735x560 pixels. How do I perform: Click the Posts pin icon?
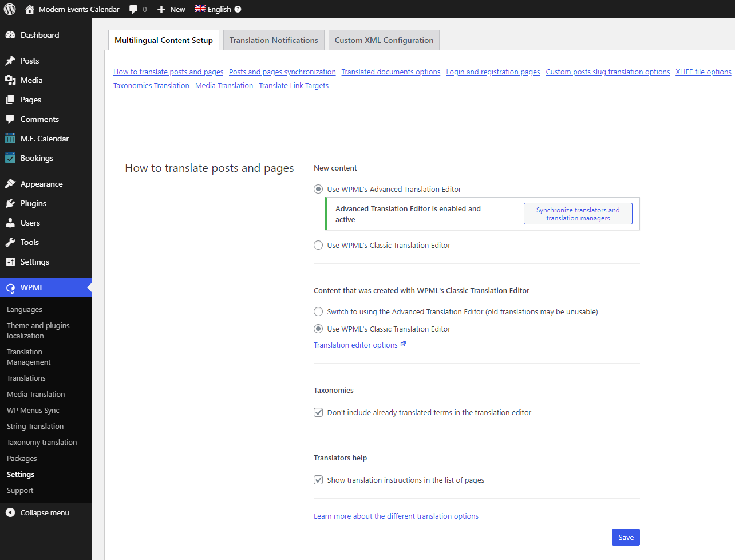(10, 61)
